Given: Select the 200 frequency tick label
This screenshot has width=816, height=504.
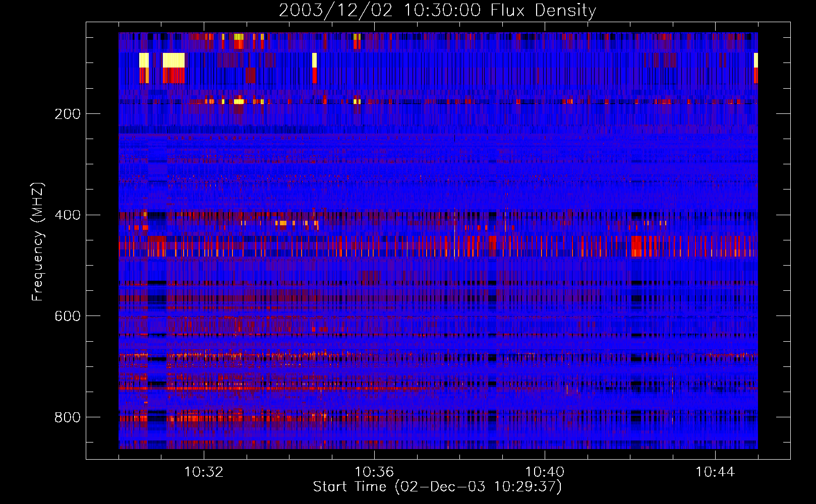Looking at the screenshot, I should (68, 114).
